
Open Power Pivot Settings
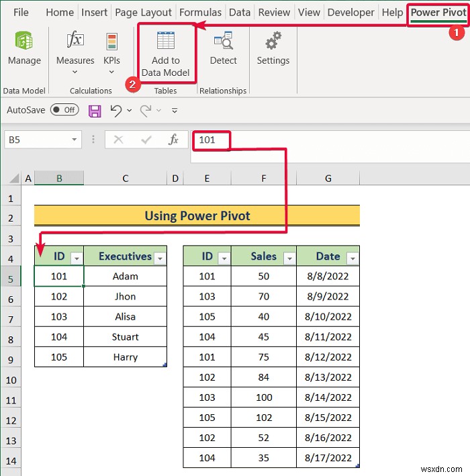tap(273, 48)
